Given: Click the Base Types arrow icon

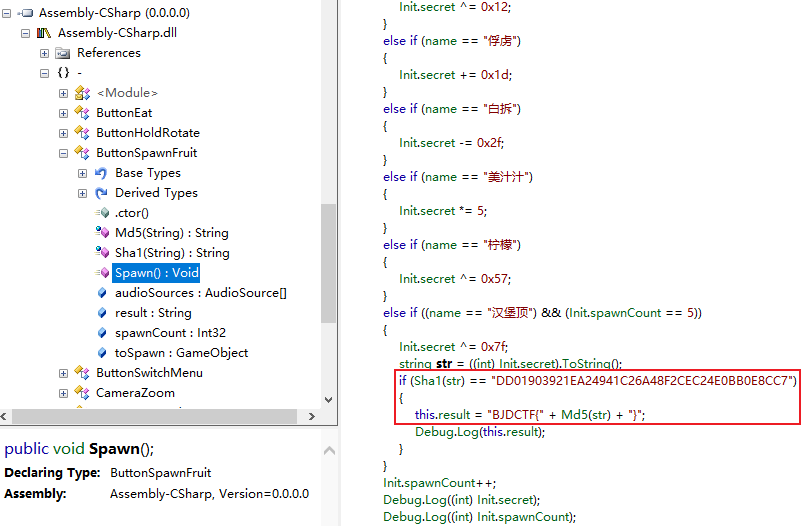Looking at the screenshot, I should tap(101, 173).
